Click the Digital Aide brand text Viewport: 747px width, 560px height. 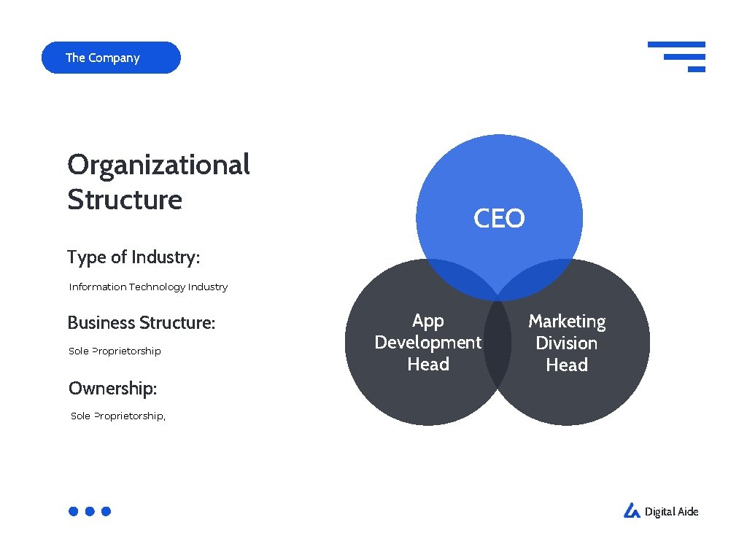pos(671,511)
